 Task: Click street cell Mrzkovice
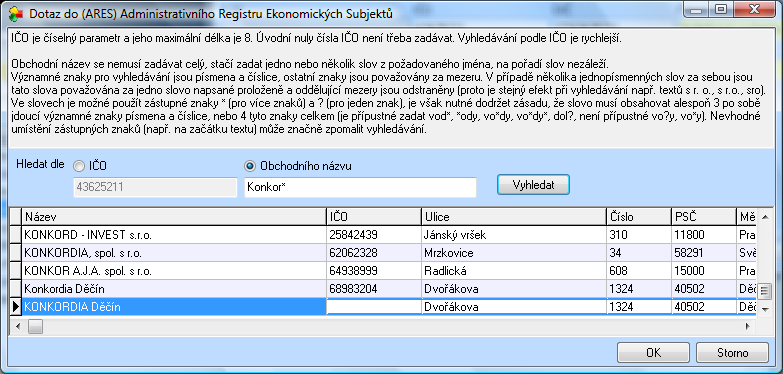pos(514,253)
